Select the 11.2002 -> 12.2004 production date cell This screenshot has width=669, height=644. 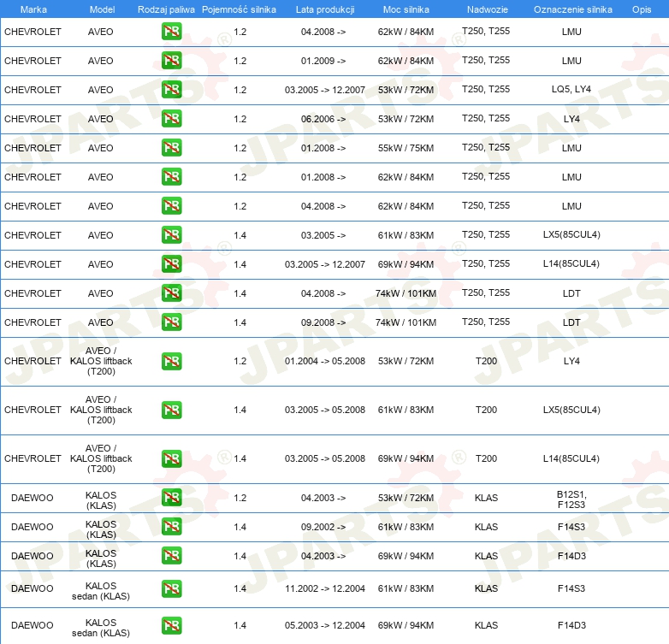324,588
